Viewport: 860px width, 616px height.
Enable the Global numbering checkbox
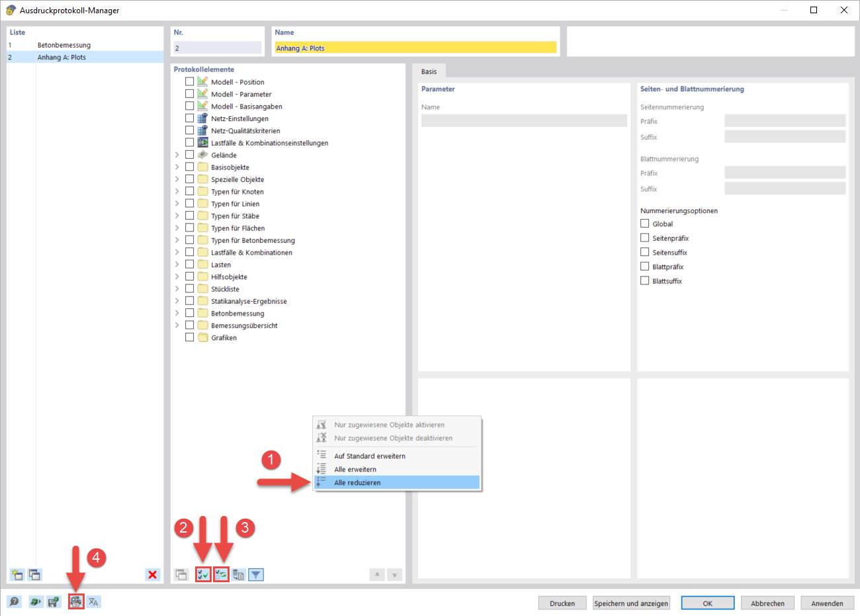pyautogui.click(x=645, y=223)
